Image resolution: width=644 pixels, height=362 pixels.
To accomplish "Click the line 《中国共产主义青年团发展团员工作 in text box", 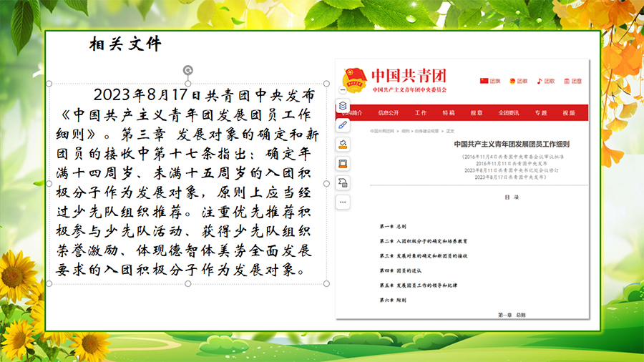I will click(x=187, y=115).
